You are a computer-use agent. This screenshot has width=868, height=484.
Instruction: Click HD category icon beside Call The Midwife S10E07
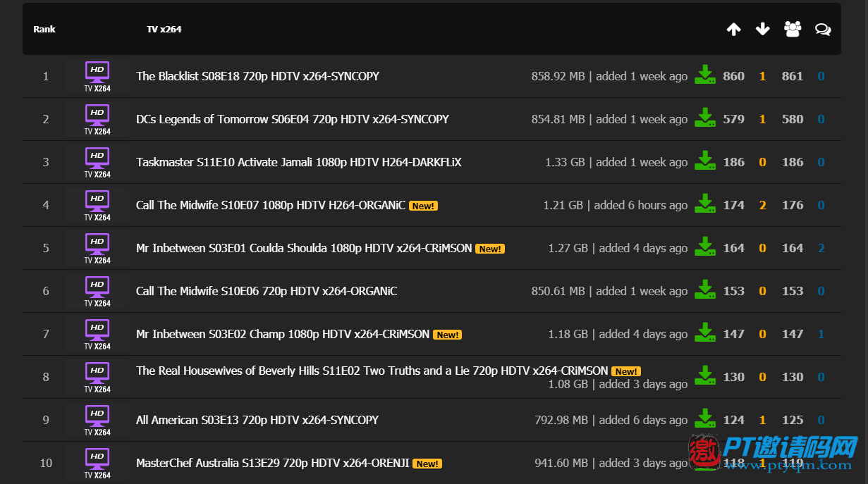pos(97,205)
